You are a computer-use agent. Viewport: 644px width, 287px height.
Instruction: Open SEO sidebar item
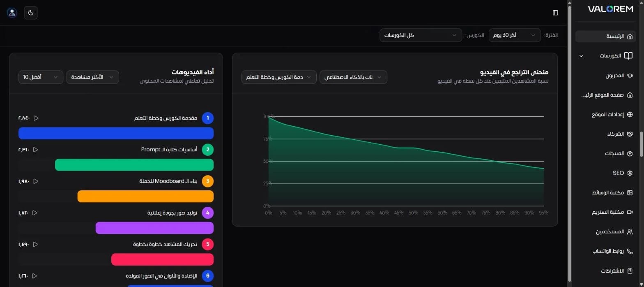[x=606, y=173]
